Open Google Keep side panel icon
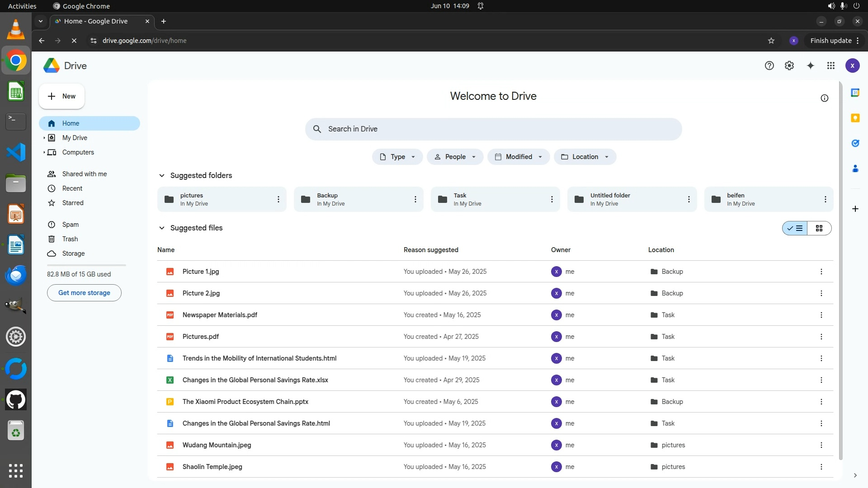 pyautogui.click(x=855, y=118)
